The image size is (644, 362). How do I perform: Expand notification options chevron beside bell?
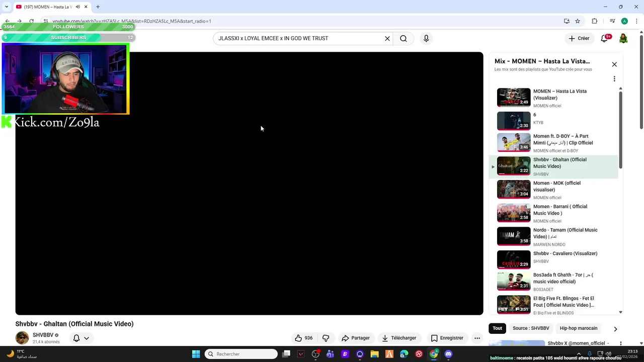87,338
